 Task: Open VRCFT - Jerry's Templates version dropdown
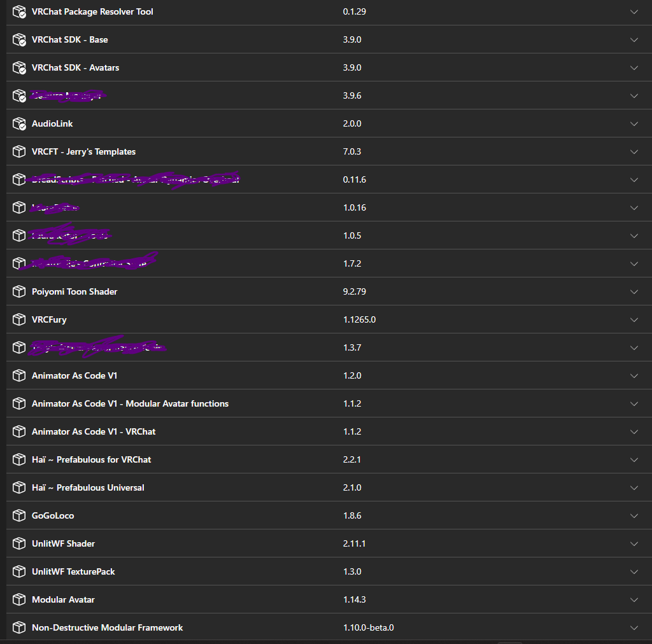pyautogui.click(x=634, y=151)
